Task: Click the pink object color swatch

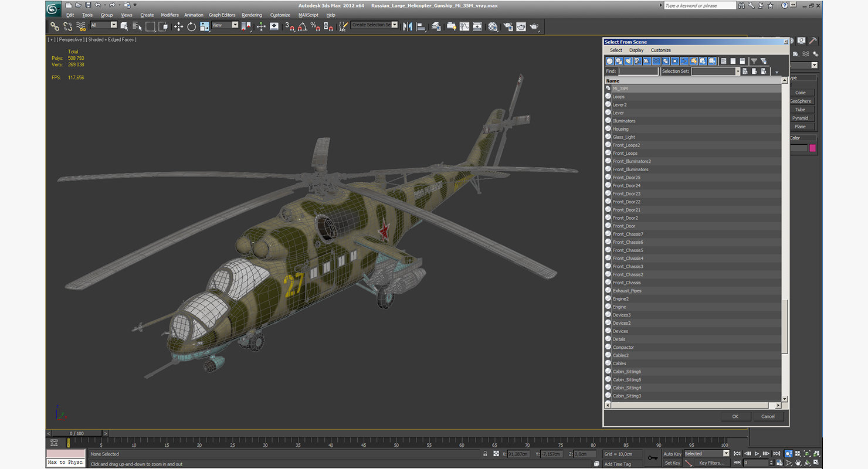Action: click(x=813, y=148)
